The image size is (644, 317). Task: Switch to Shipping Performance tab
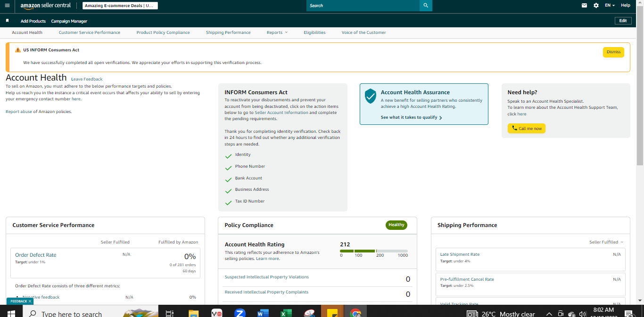pos(228,33)
